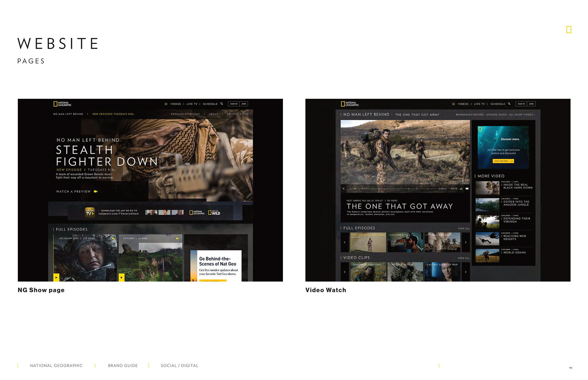Click the video progress bar playhead
588x380 pixels.
click(355, 189)
